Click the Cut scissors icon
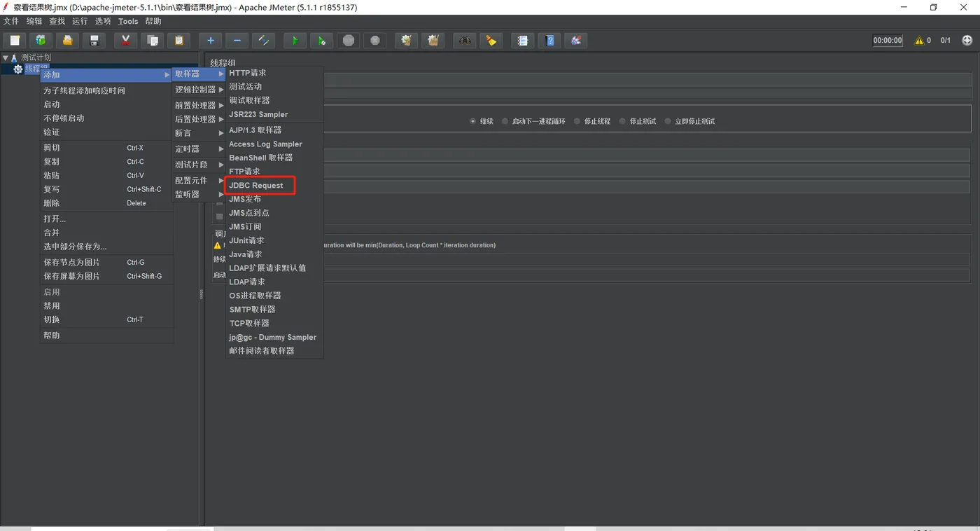 pos(125,41)
